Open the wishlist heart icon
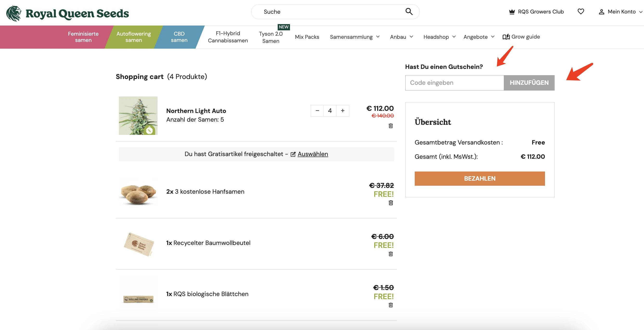The image size is (644, 330). click(x=580, y=12)
